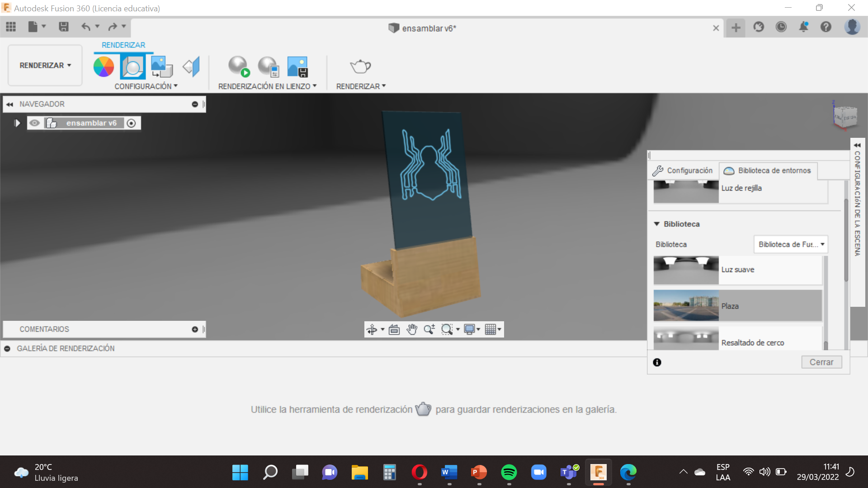Open the data panel grid icon
Screen dimensions: 868x488
[11, 27]
